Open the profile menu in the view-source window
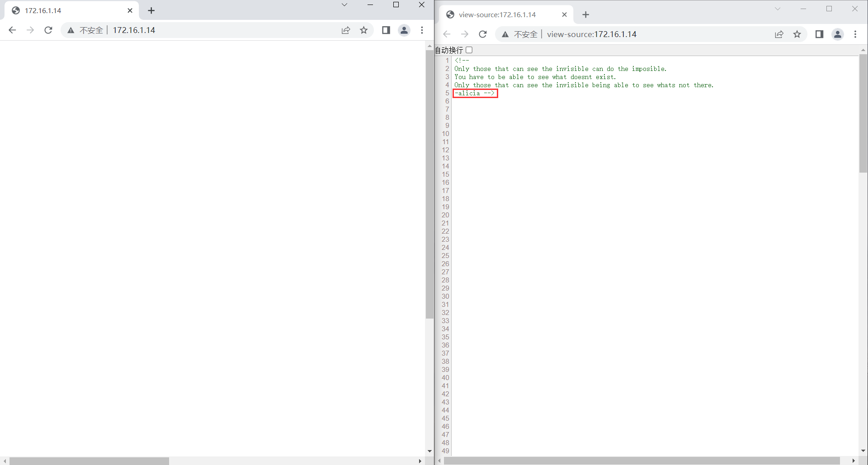 coord(838,34)
